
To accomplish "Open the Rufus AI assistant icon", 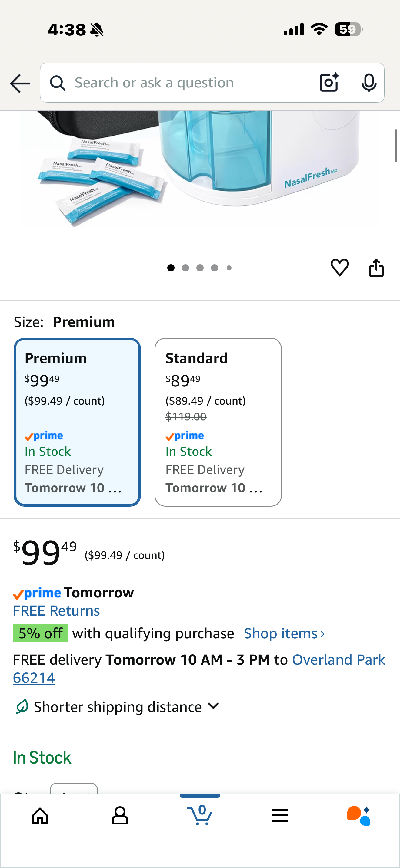I will coord(359,815).
